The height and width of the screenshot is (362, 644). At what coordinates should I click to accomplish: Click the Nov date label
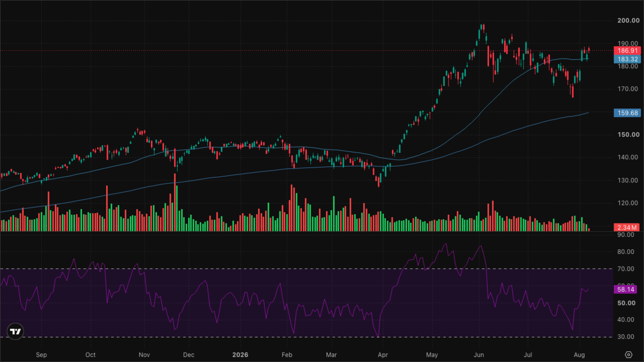point(144,355)
